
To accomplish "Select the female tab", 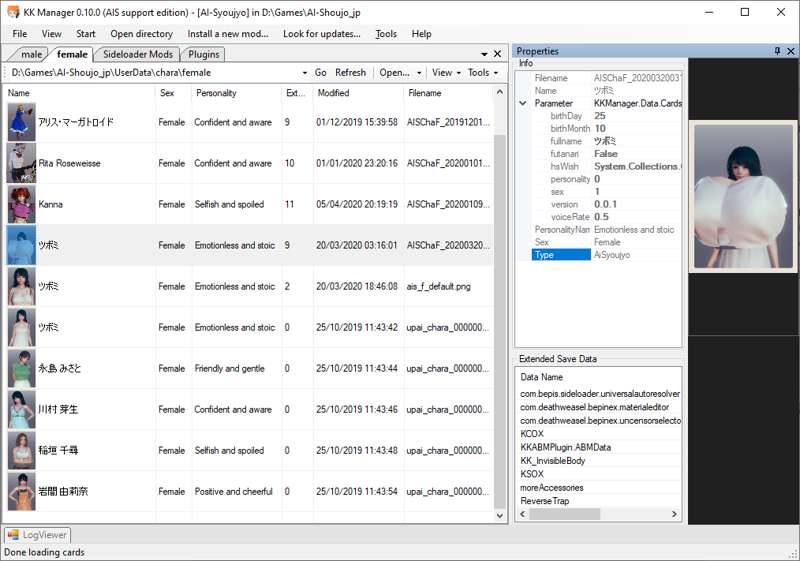I will 72,54.
